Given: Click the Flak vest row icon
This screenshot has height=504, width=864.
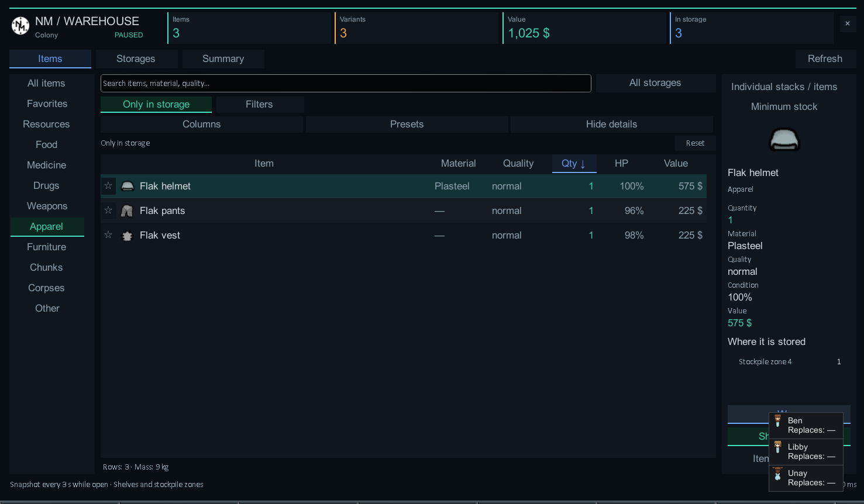Looking at the screenshot, I should click(x=127, y=236).
